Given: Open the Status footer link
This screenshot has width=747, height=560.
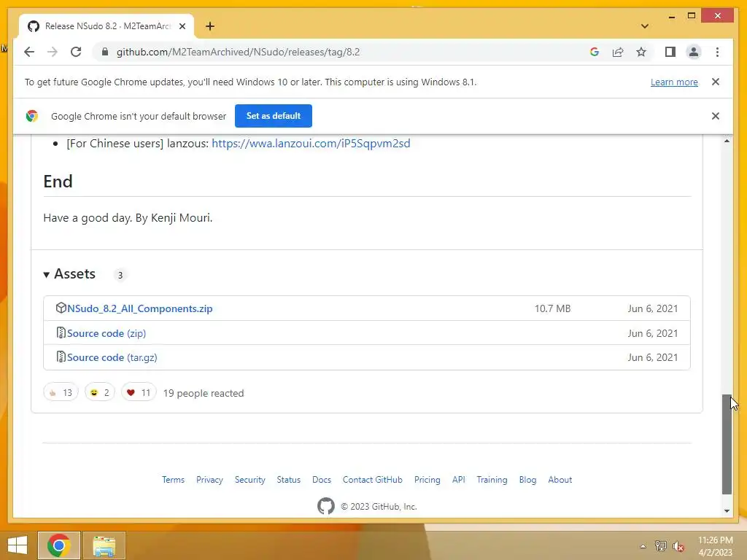Looking at the screenshot, I should point(289,480).
